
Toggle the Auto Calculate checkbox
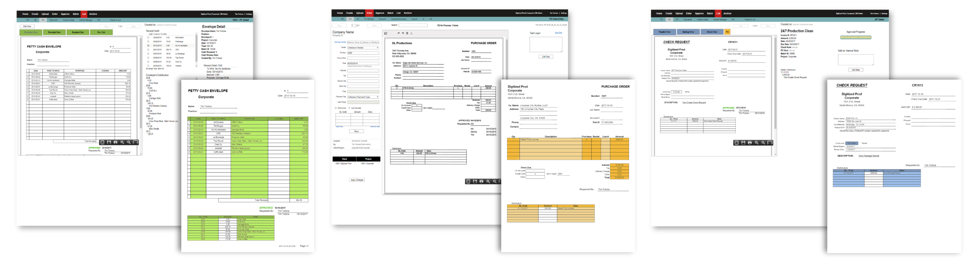(x=349, y=108)
